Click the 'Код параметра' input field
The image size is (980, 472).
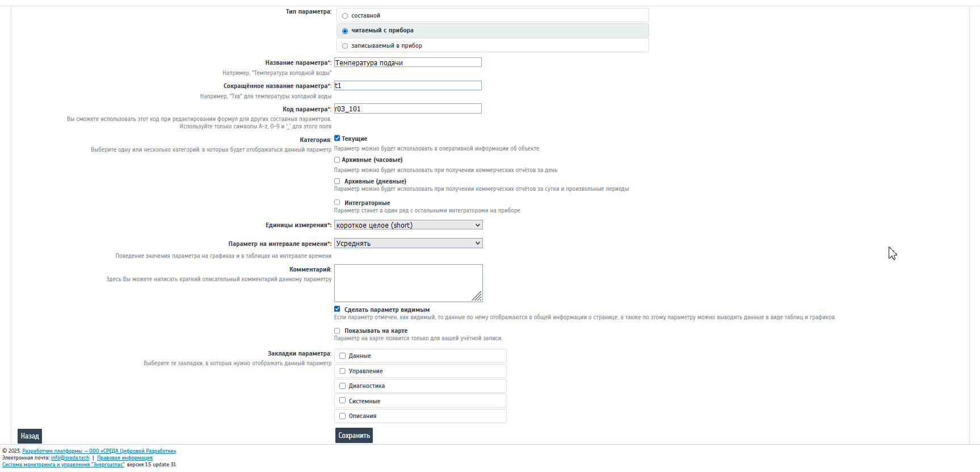pos(407,109)
